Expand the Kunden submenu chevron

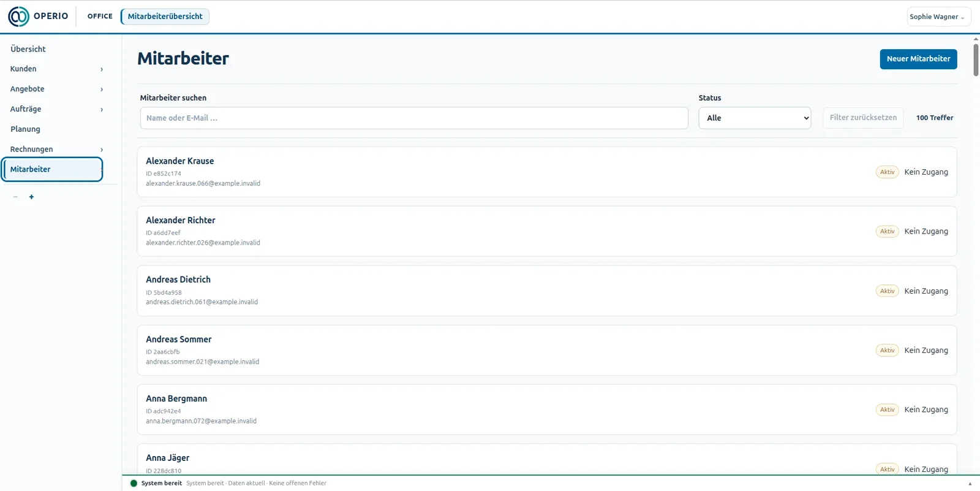pyautogui.click(x=102, y=69)
